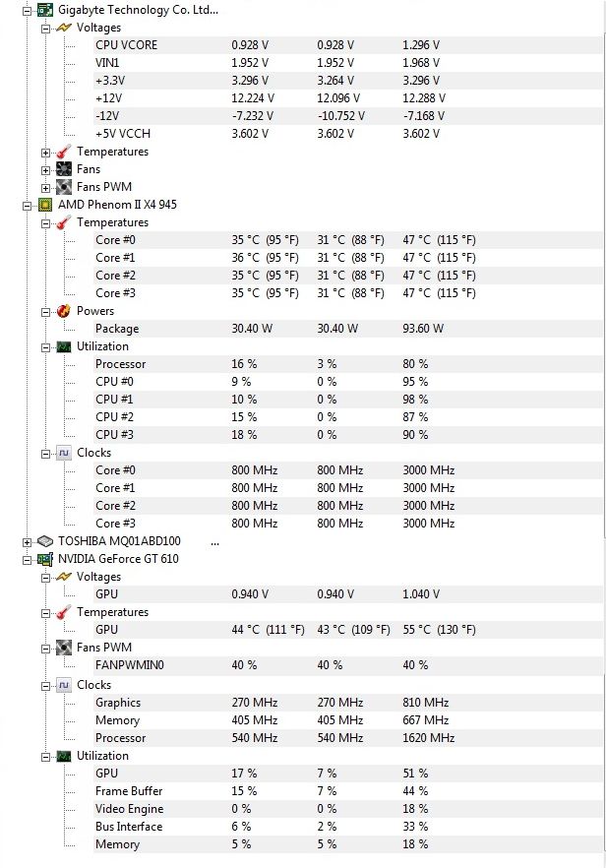
Task: Click the flame icon beside Powers
Action: [x=64, y=311]
